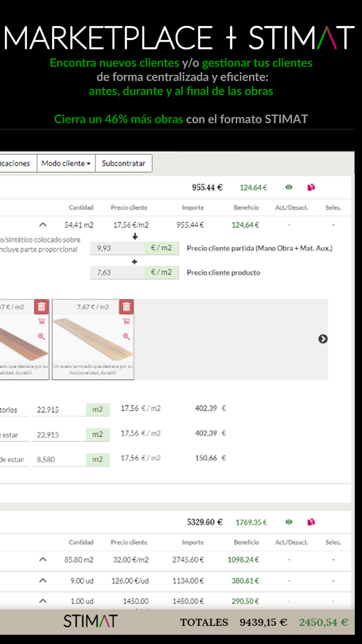Delete the 7.67 €/m2 flooring product card

[x=126, y=307]
